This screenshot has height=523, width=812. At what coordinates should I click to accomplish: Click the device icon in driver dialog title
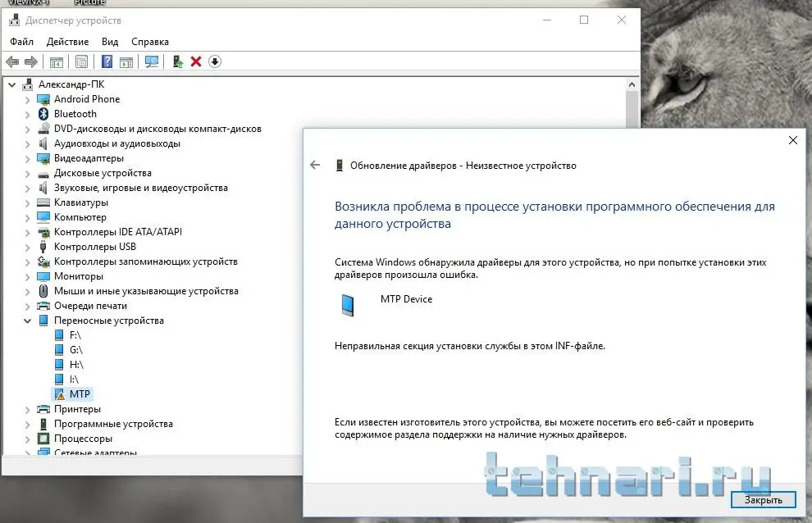(x=340, y=166)
